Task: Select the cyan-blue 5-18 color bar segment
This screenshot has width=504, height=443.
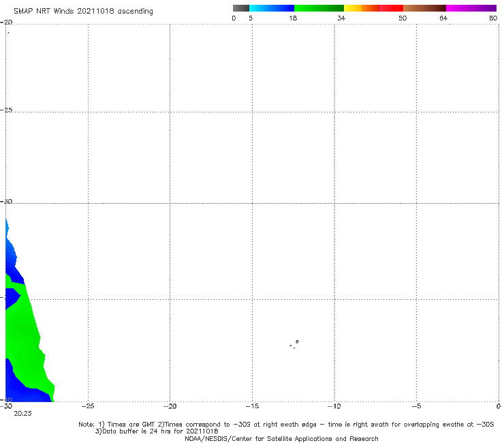Action: click(272, 8)
